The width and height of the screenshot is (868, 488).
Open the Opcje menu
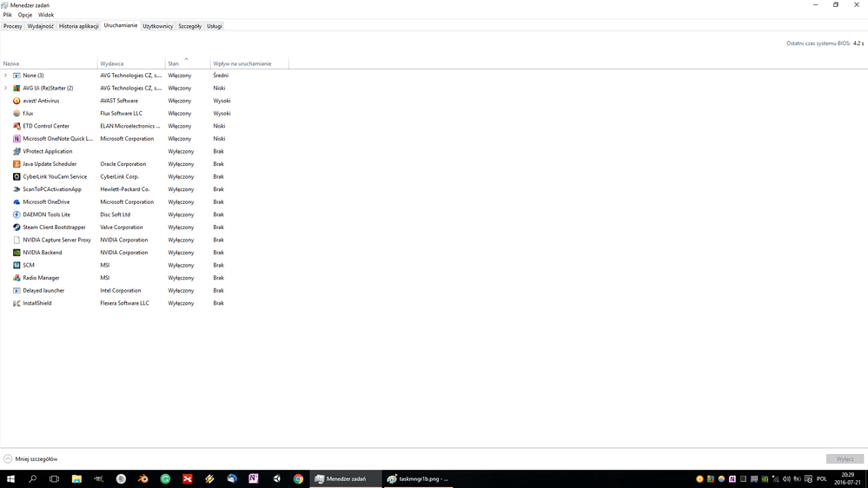pyautogui.click(x=25, y=15)
